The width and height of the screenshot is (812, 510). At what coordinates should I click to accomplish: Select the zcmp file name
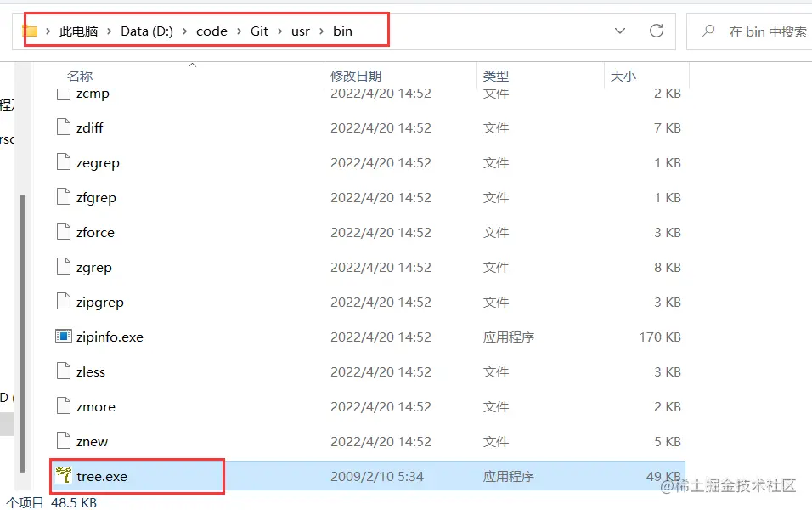point(93,94)
